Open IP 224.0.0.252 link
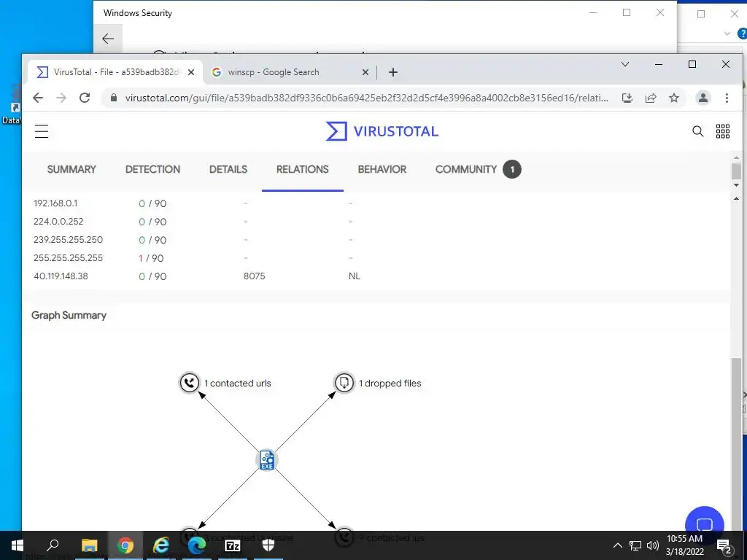This screenshot has height=560, width=747. pos(58,222)
